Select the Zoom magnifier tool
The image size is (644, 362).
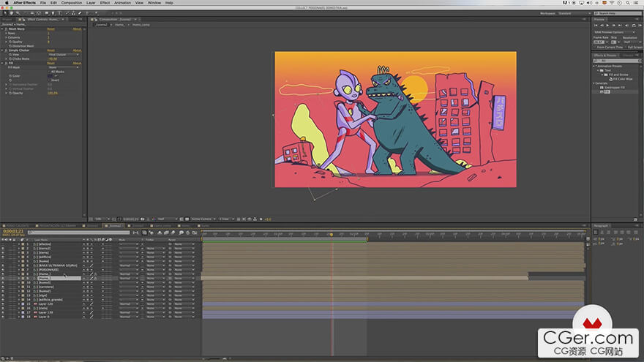18,13
